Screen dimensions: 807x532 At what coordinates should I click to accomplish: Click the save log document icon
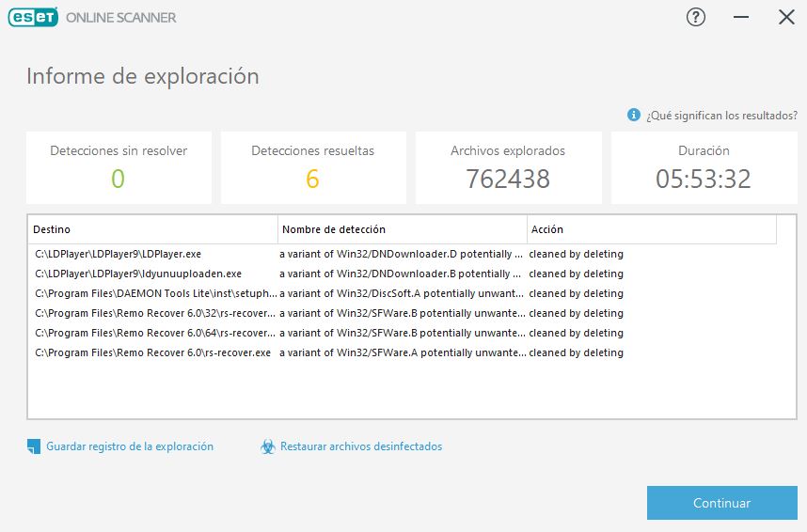pyautogui.click(x=35, y=446)
